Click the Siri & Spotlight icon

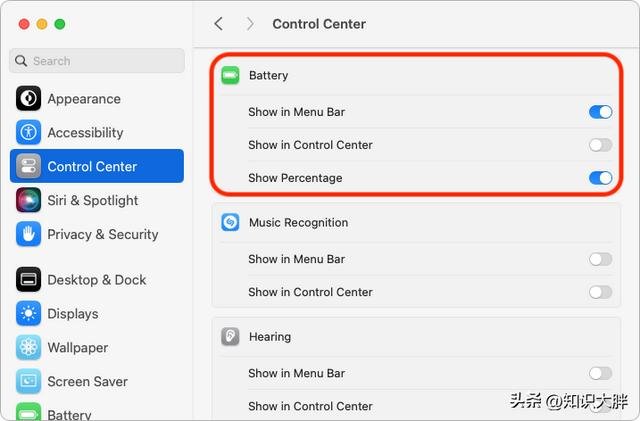point(28,200)
